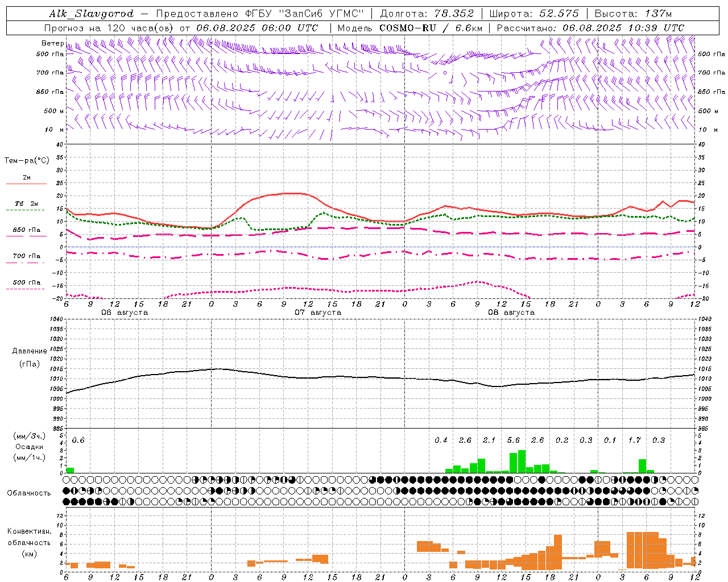Click the 5.6 precipitation total value
The image size is (728, 582).
[x=514, y=440]
